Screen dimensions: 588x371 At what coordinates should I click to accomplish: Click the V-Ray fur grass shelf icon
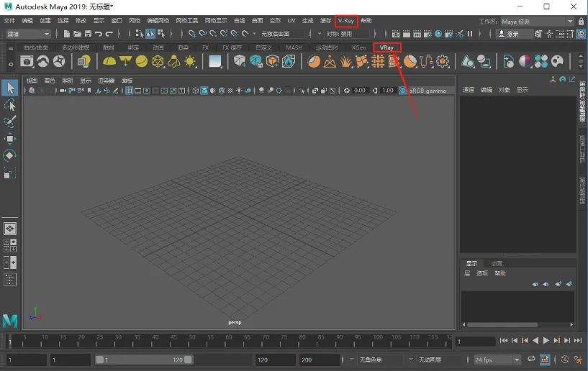pyautogui.click(x=346, y=62)
